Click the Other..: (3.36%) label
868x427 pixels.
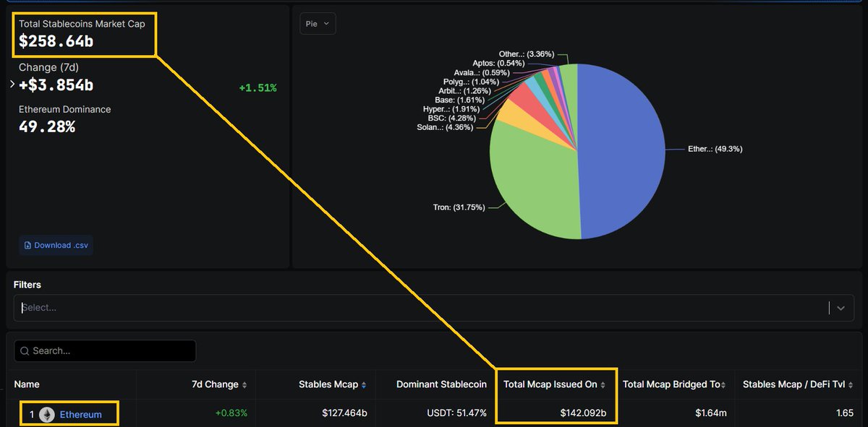(526, 54)
